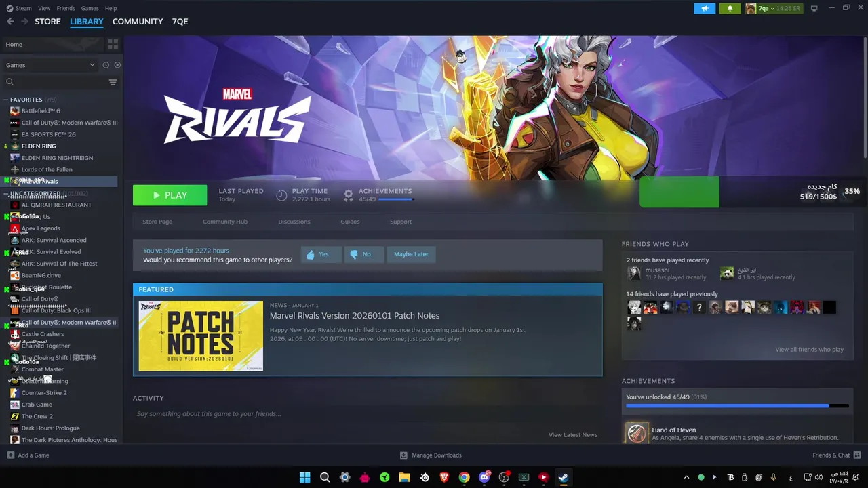The width and height of the screenshot is (868, 488).
Task: Open View all friends who play
Action: pos(809,350)
